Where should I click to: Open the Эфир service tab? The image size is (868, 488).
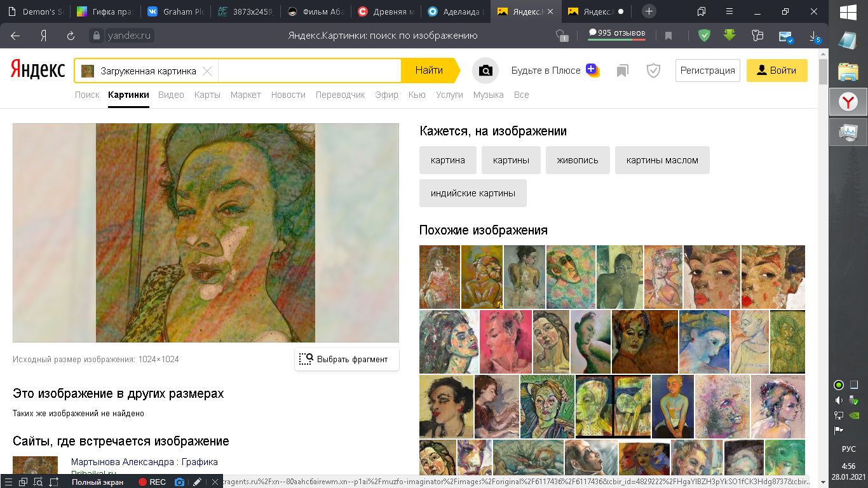pyautogui.click(x=387, y=95)
